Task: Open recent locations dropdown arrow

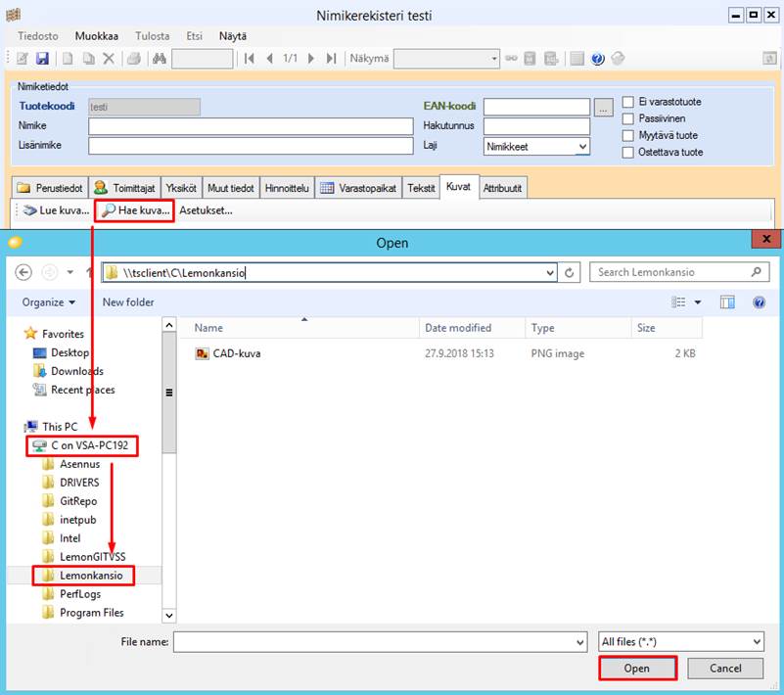Action: (x=70, y=272)
